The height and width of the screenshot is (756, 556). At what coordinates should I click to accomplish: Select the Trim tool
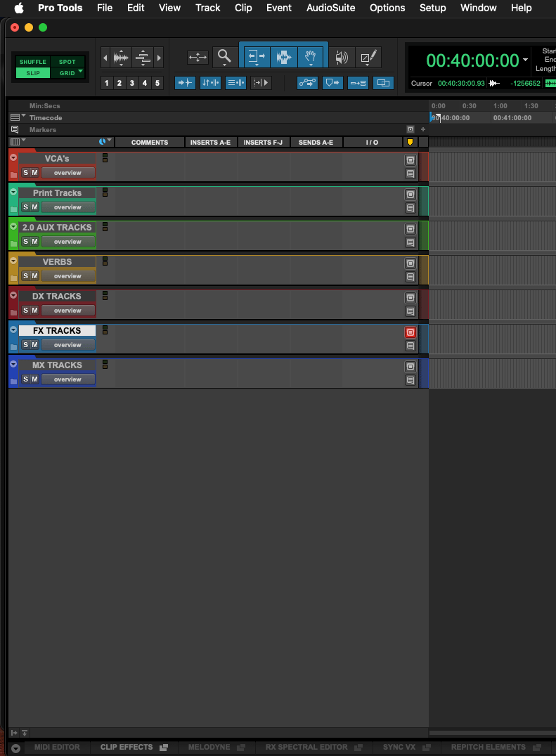[x=257, y=57]
